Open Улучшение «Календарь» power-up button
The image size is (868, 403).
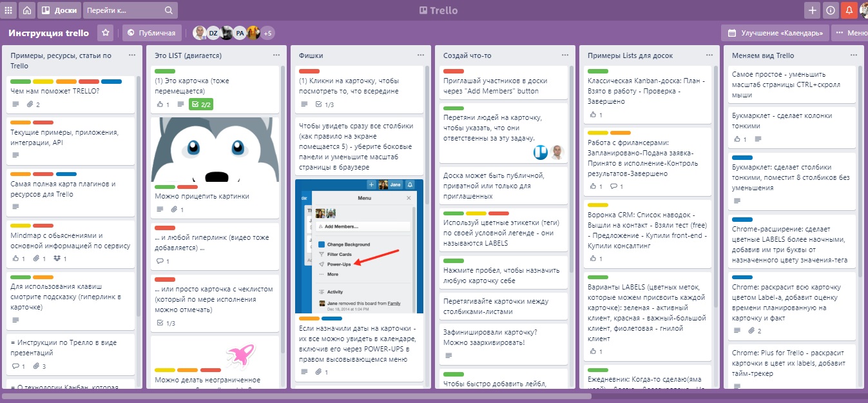click(x=775, y=33)
